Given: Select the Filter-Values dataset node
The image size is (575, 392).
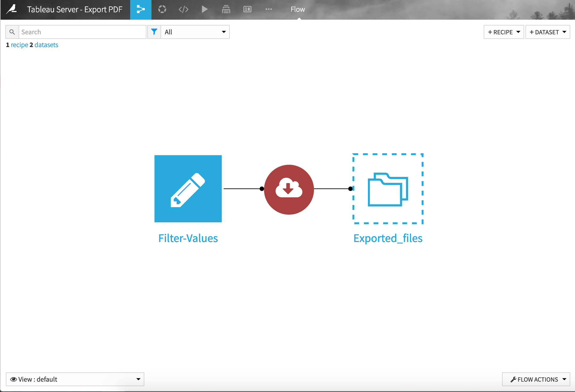Looking at the screenshot, I should [x=188, y=189].
